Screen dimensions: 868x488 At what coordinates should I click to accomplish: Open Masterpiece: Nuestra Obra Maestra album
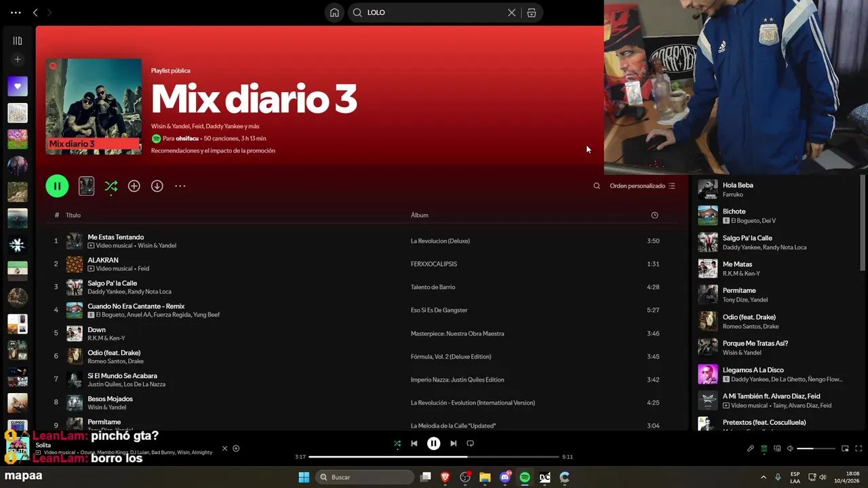(457, 333)
